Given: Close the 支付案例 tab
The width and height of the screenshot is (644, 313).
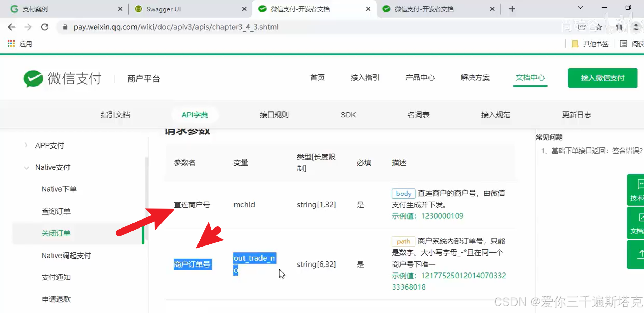Looking at the screenshot, I should tap(120, 9).
